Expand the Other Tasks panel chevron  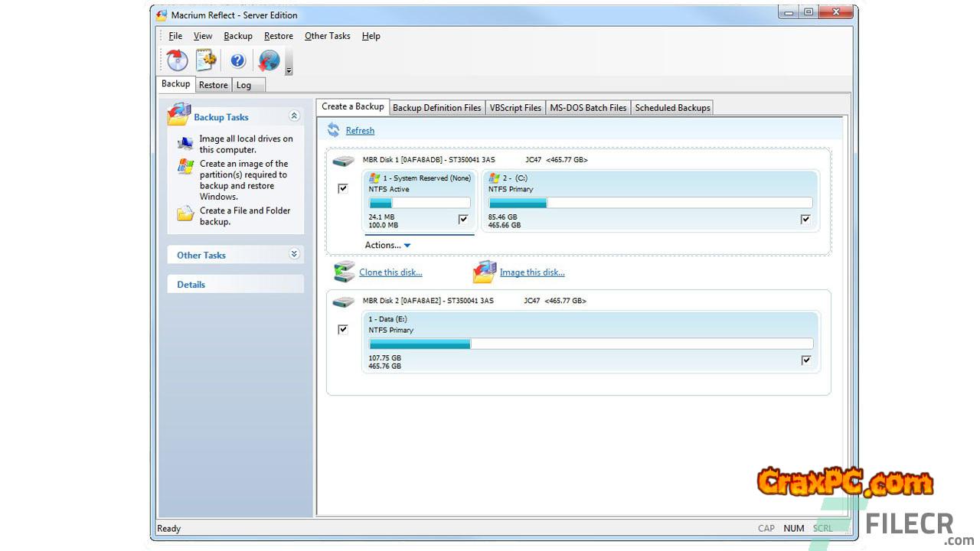point(294,255)
